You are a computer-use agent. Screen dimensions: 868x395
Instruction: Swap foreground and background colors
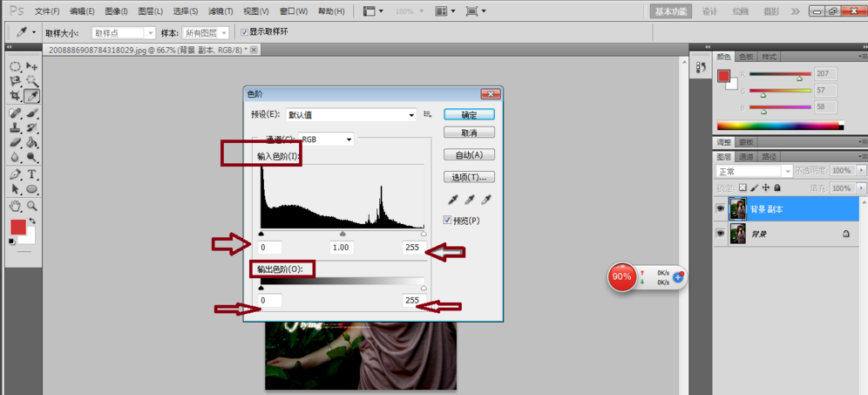pyautogui.click(x=32, y=221)
